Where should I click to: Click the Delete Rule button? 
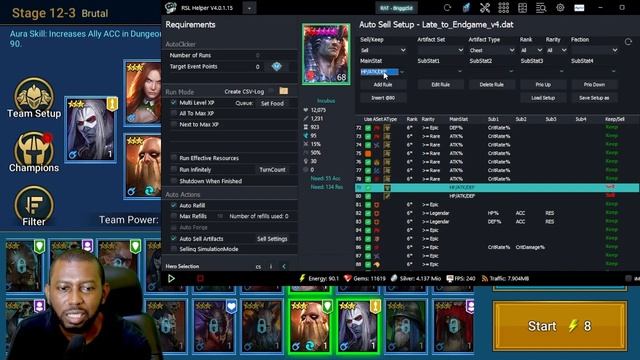click(491, 84)
